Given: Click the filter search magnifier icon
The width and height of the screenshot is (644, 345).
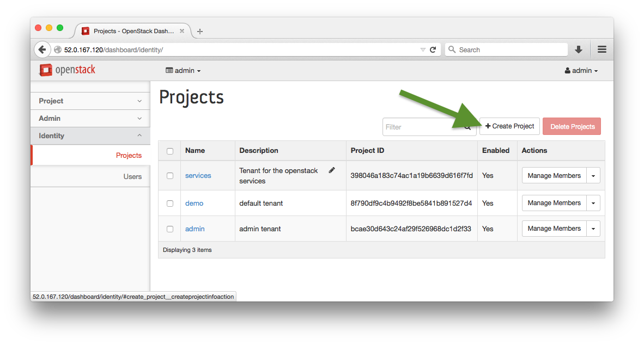Looking at the screenshot, I should point(467,126).
